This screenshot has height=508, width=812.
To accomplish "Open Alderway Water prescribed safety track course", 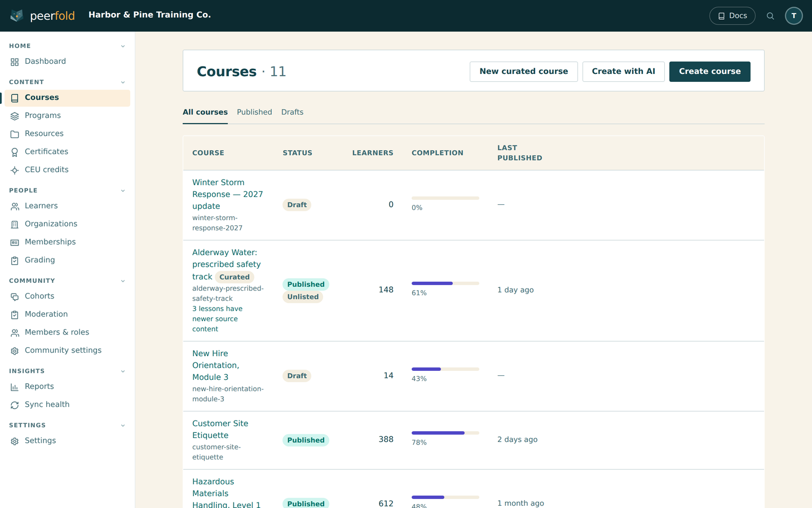I will 227,264.
